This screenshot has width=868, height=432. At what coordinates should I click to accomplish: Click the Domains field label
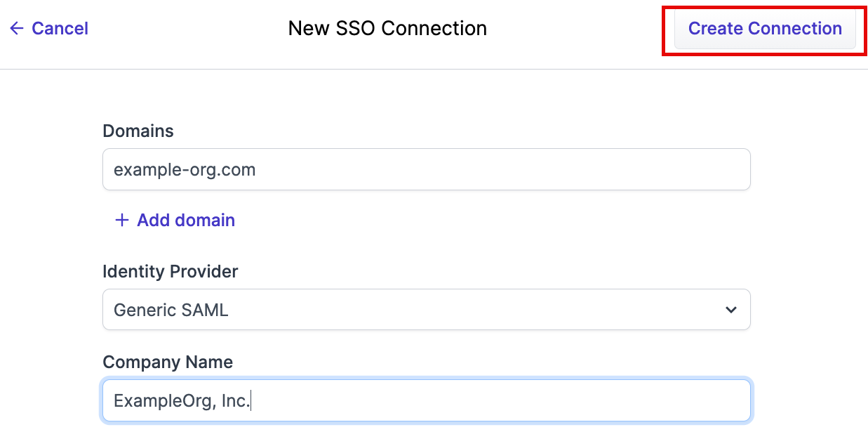pyautogui.click(x=138, y=131)
